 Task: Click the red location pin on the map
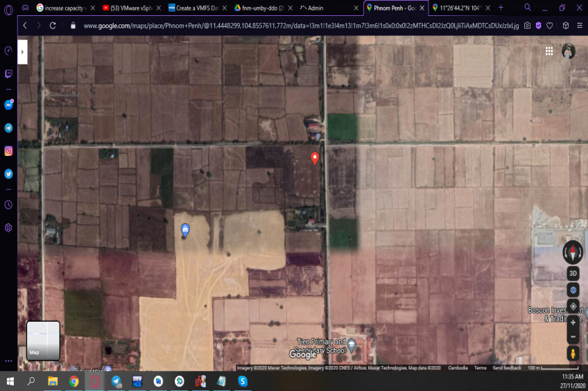click(x=315, y=158)
